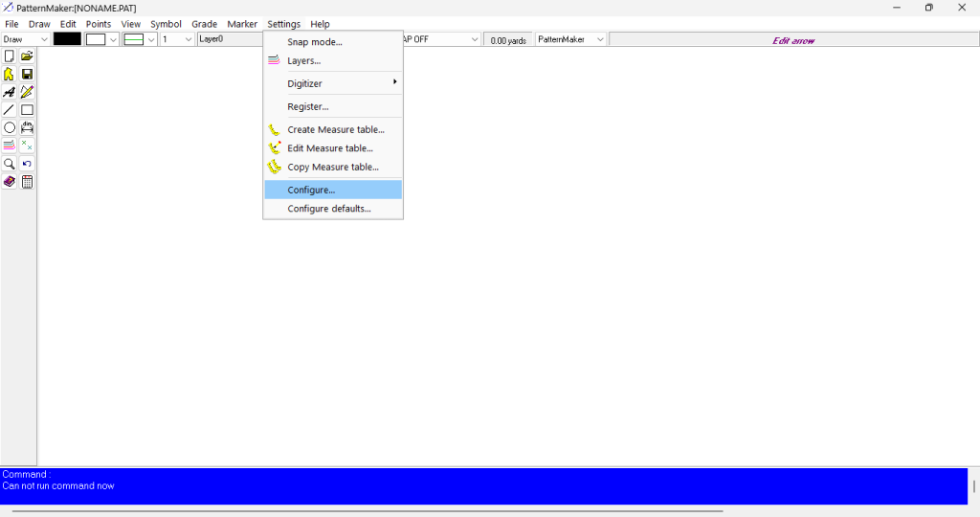Screen dimensions: 980x517
Task: Click the points x-marks toolbar icon
Action: pos(27,146)
